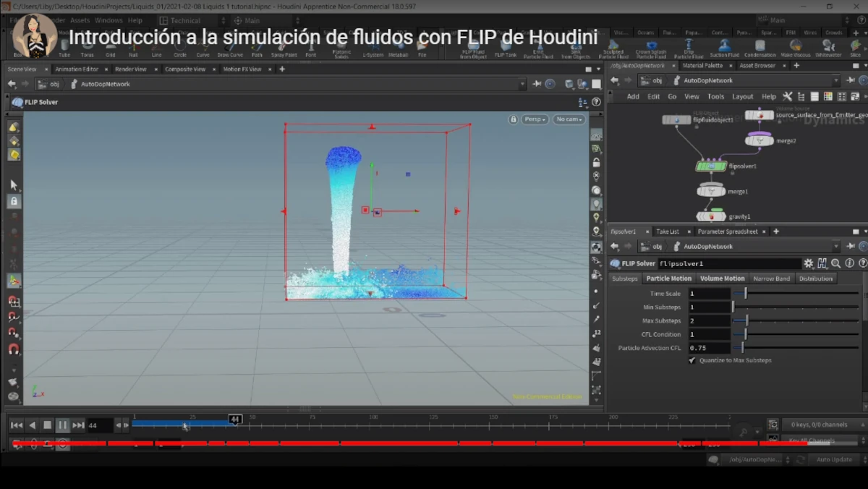Image resolution: width=868 pixels, height=489 pixels.
Task: Select the Metaball shelf tool
Action: point(398,49)
